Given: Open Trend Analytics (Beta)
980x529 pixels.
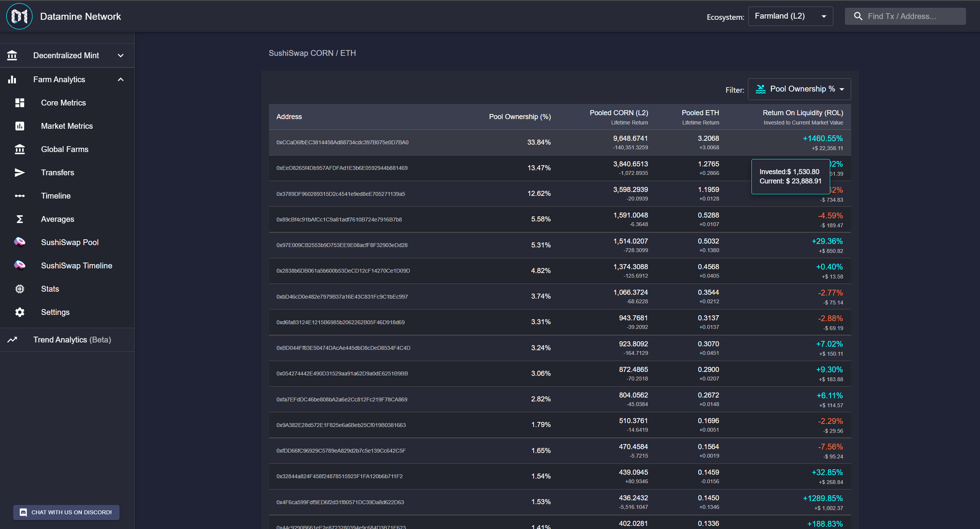Looking at the screenshot, I should 67,340.
